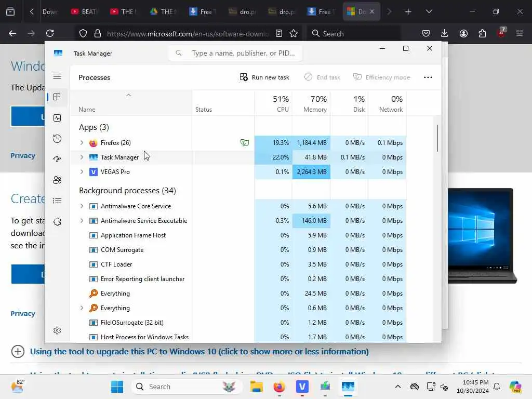Expand Antimalware Core Service row
This screenshot has height=399, width=532.
coord(82,206)
